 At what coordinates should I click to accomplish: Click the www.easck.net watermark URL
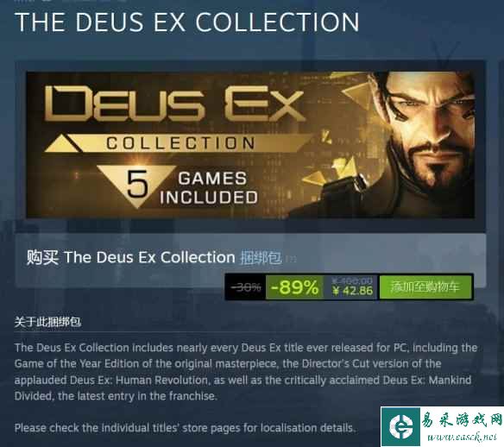click(462, 438)
